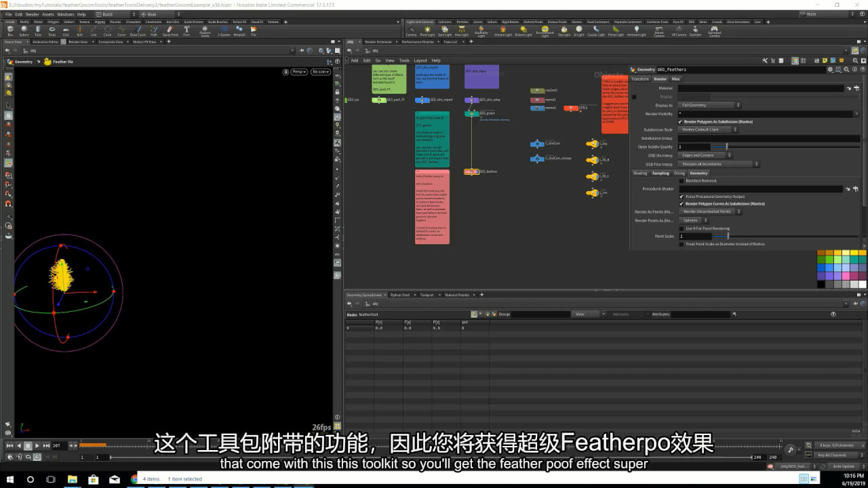This screenshot has width=868, height=488.
Task: Select the Metaball shelf tool
Action: (x=239, y=30)
